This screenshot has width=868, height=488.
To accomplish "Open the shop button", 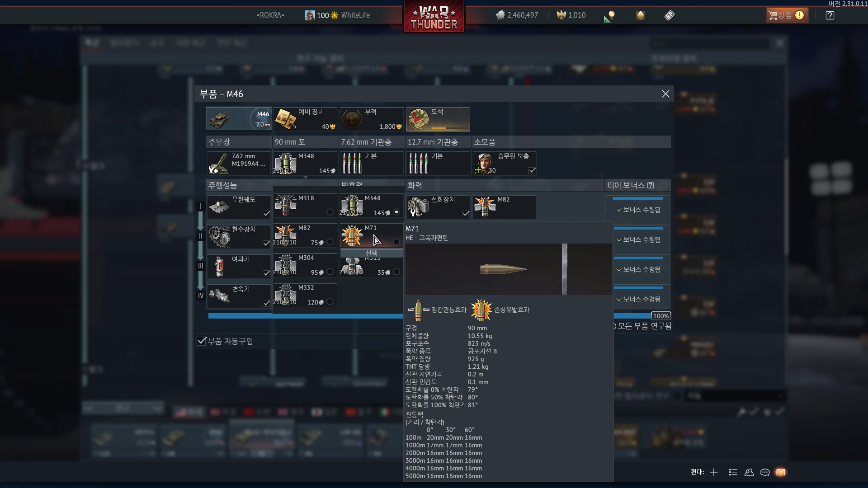I will pos(786,15).
